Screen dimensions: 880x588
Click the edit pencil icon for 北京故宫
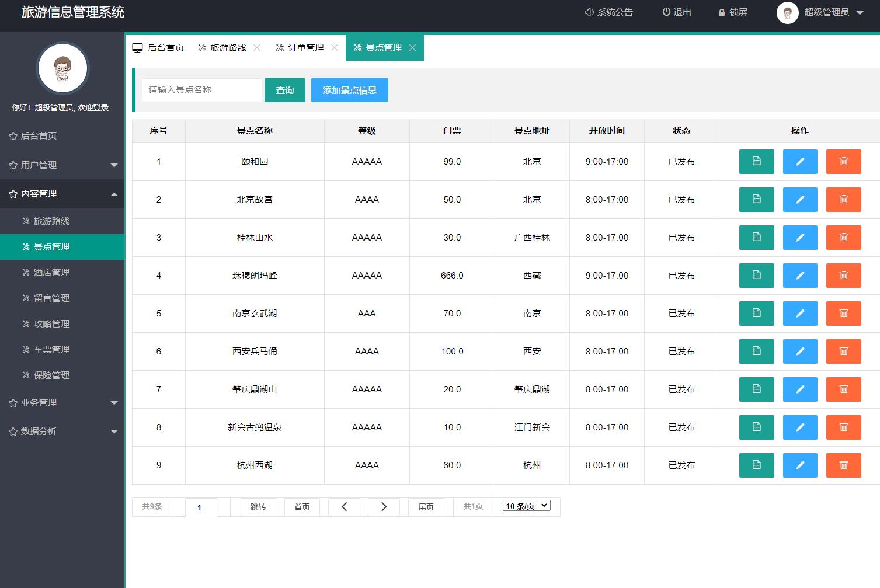[800, 199]
